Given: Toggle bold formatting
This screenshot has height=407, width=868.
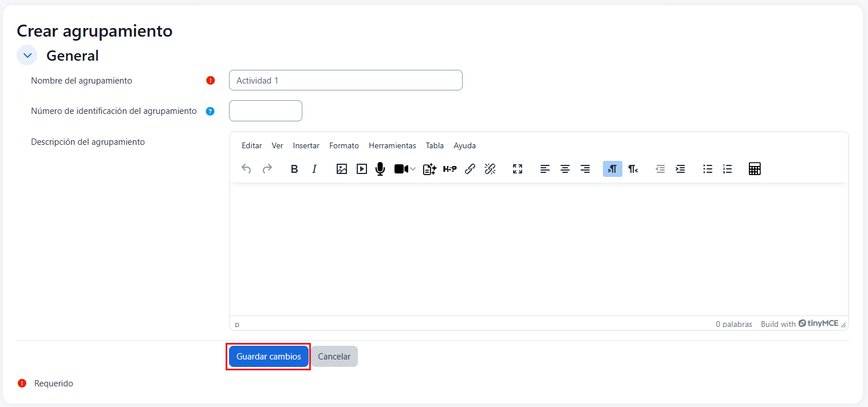Looking at the screenshot, I should [294, 169].
